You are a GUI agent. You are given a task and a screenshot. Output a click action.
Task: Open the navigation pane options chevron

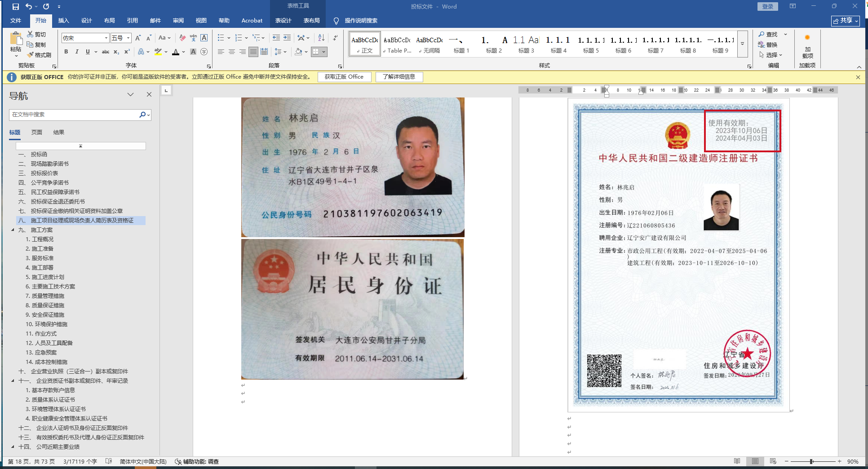pyautogui.click(x=131, y=94)
